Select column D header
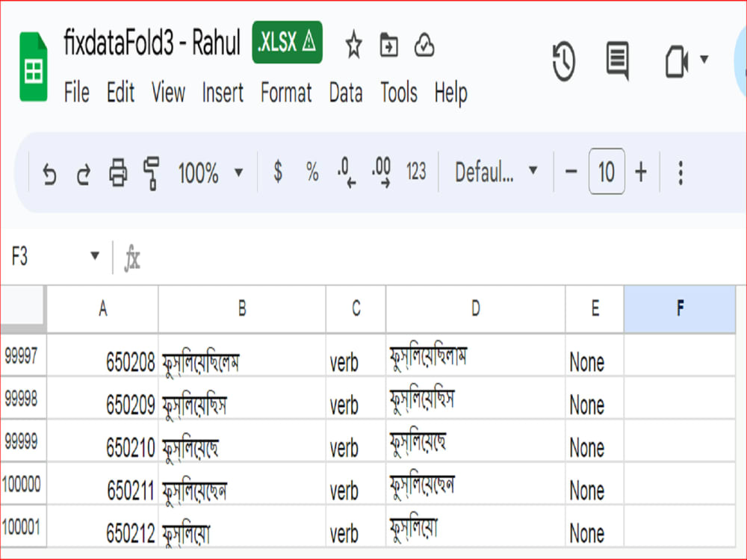The image size is (747, 560). 475,309
